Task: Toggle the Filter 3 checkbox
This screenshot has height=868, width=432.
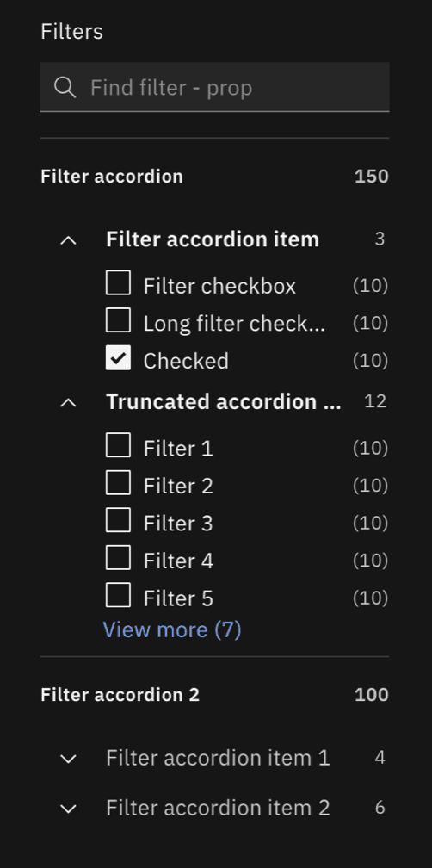Action: [119, 520]
